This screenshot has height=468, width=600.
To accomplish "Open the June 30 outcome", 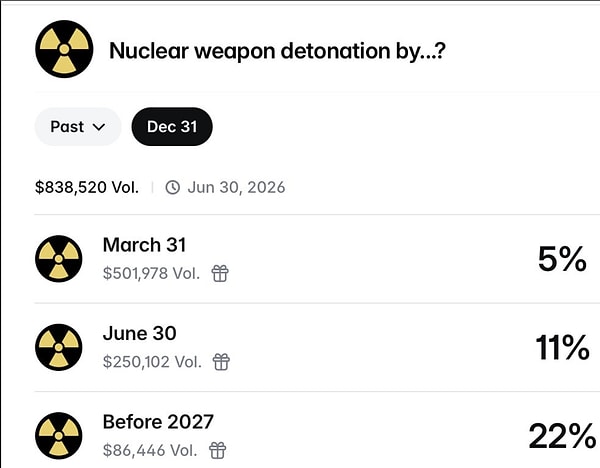I will click(139, 333).
